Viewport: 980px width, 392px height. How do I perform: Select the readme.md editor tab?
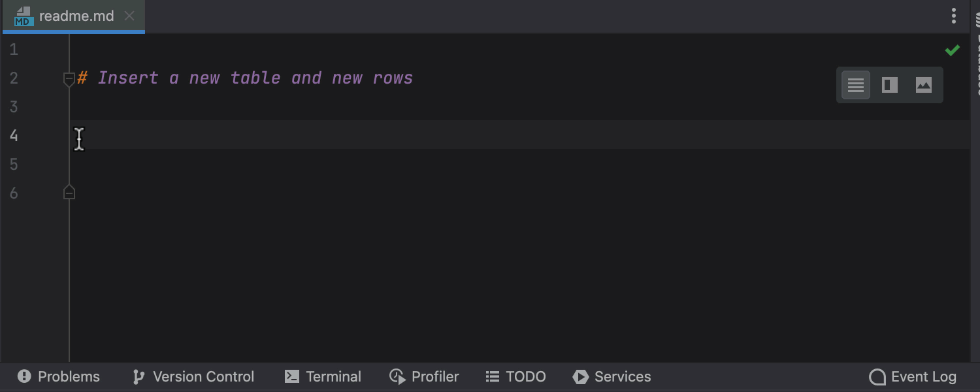click(x=76, y=16)
